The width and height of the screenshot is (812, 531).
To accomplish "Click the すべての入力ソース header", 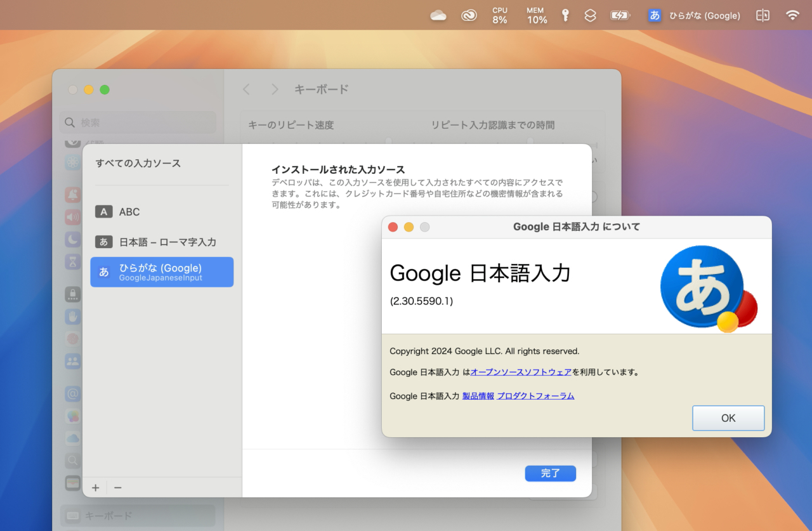I will click(x=138, y=163).
